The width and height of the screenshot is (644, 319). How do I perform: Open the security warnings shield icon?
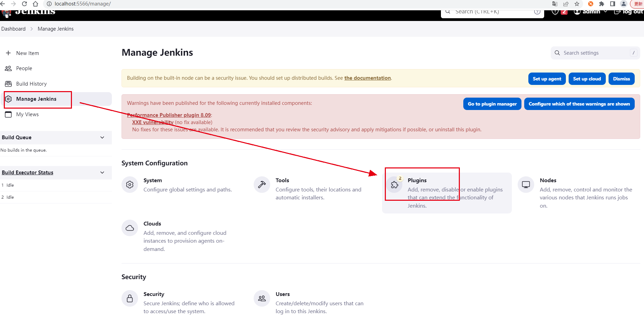pos(555,12)
